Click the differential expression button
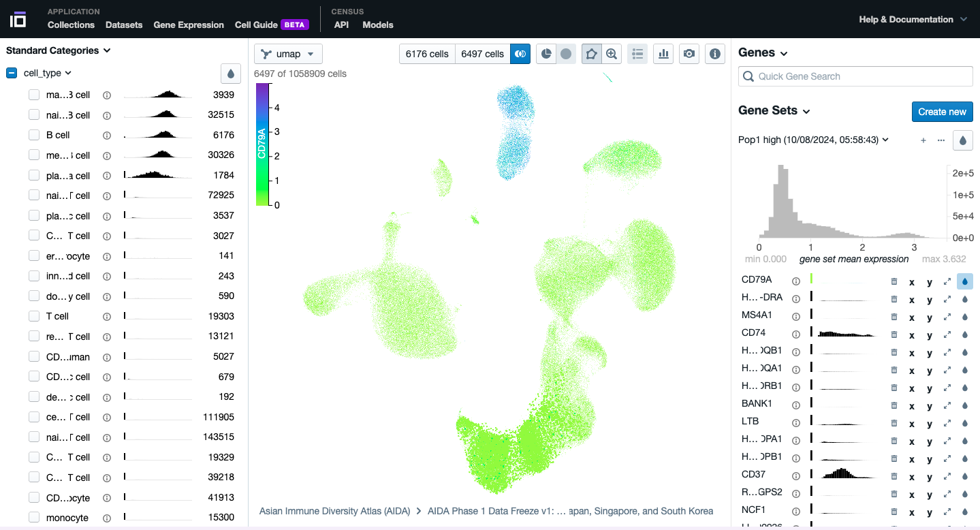 (520, 54)
